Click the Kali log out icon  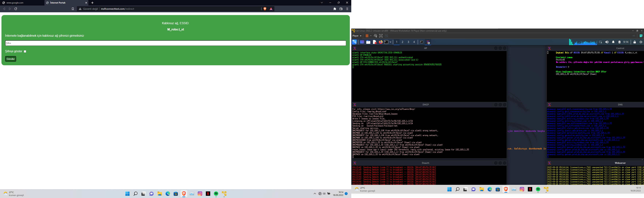[x=641, y=42]
